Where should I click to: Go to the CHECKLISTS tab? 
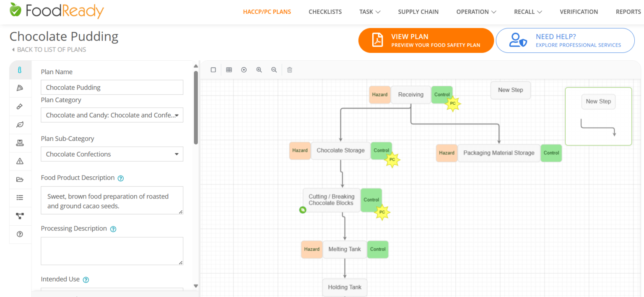coord(325,12)
